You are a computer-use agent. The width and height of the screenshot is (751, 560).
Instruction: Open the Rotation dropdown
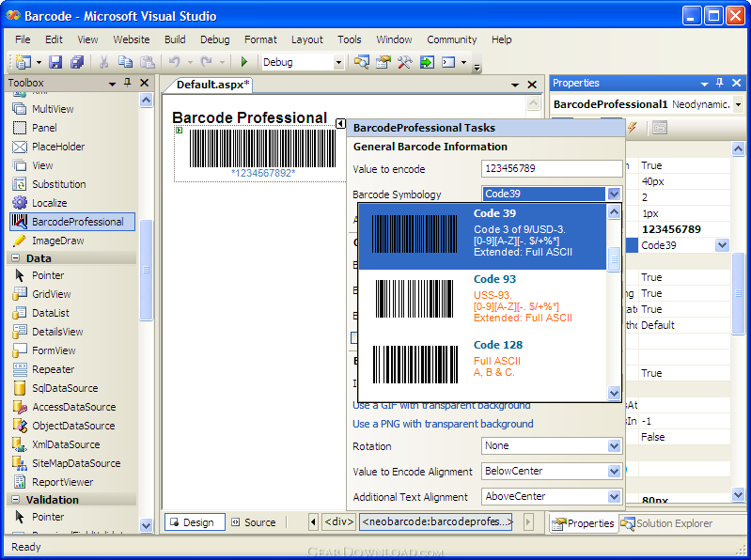point(614,446)
